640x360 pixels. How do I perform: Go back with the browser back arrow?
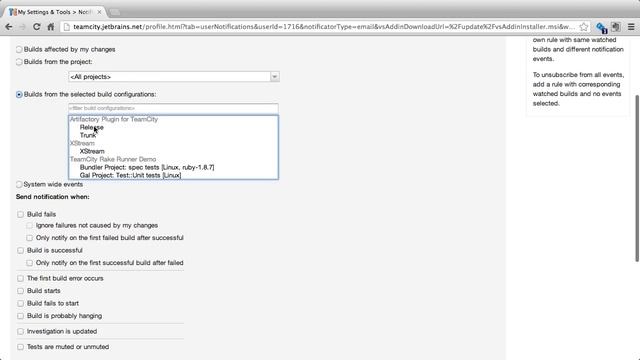9,27
